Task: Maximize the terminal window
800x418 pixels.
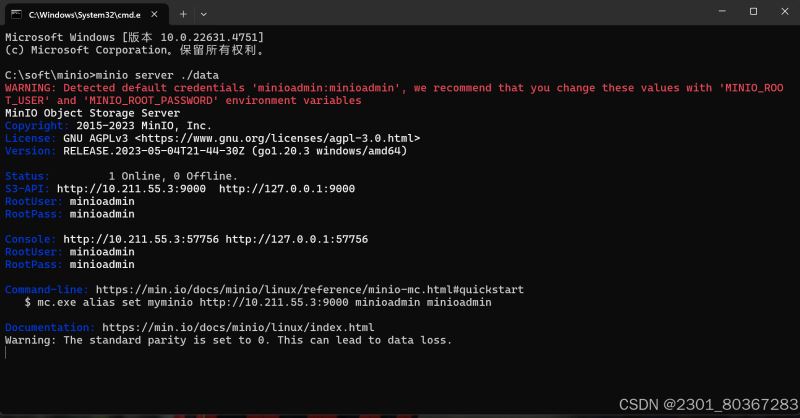Action: pyautogui.click(x=753, y=11)
